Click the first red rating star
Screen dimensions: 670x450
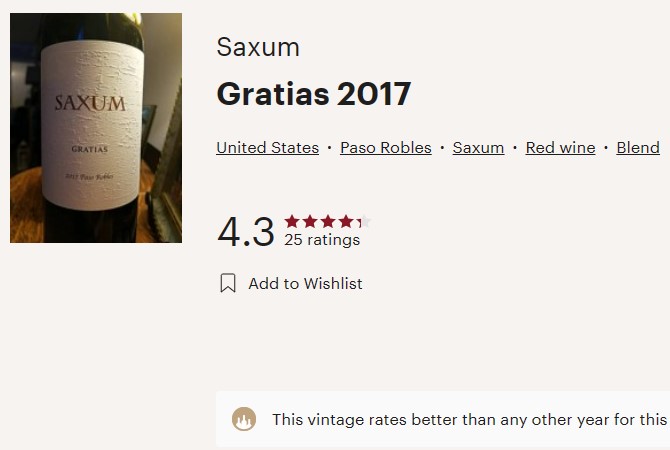pos(292,221)
